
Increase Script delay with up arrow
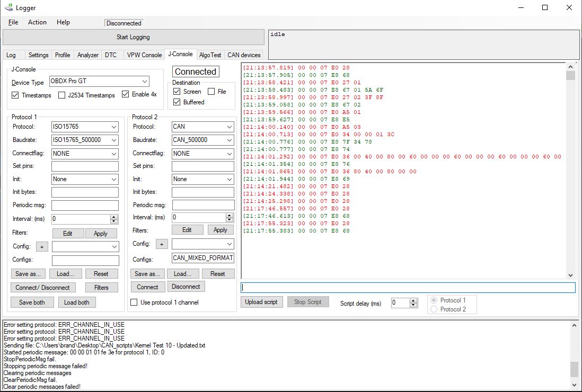(413, 300)
